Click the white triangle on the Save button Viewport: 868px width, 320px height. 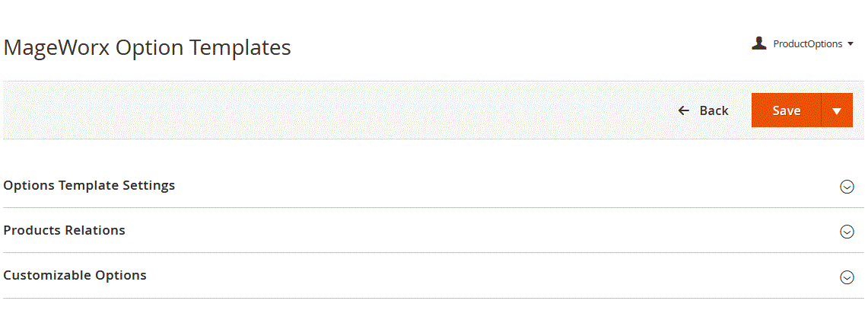click(837, 111)
